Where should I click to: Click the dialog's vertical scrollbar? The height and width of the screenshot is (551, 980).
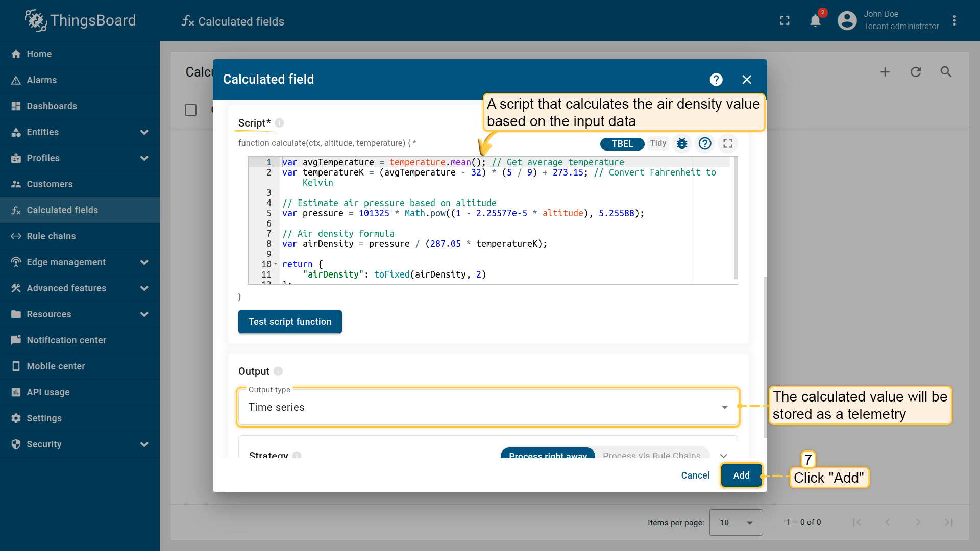[x=765, y=357]
